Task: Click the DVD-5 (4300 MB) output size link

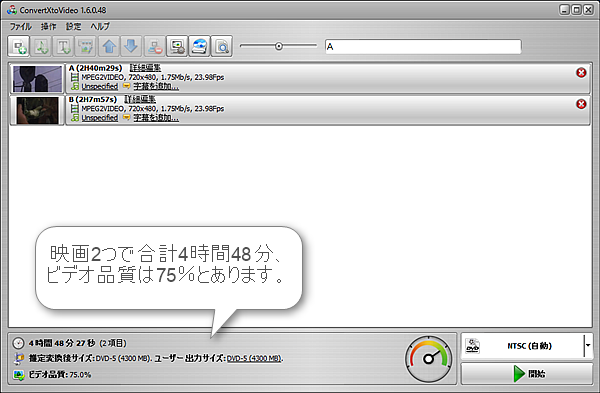Action: point(254,359)
